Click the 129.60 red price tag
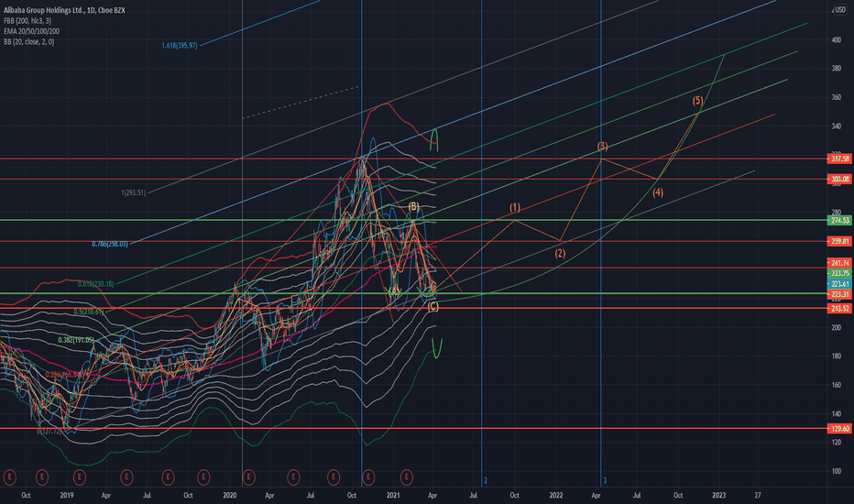This screenshot has width=854, height=504. coord(840,429)
